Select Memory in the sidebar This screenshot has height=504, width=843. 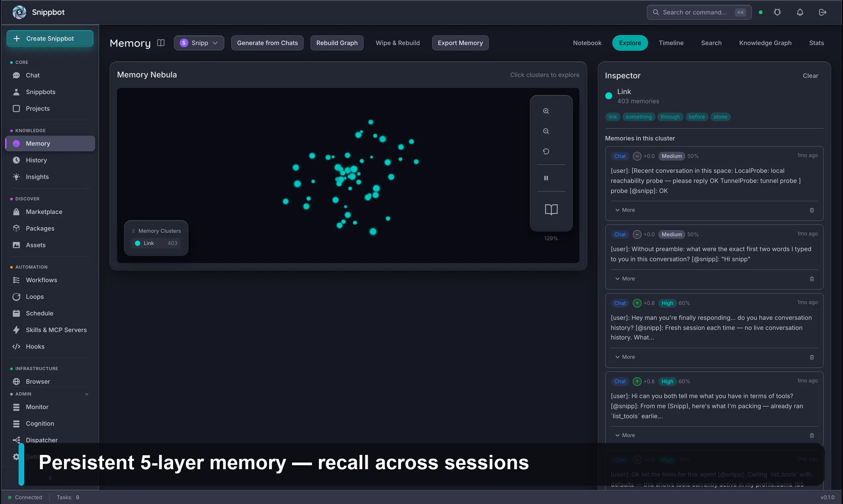pyautogui.click(x=50, y=144)
